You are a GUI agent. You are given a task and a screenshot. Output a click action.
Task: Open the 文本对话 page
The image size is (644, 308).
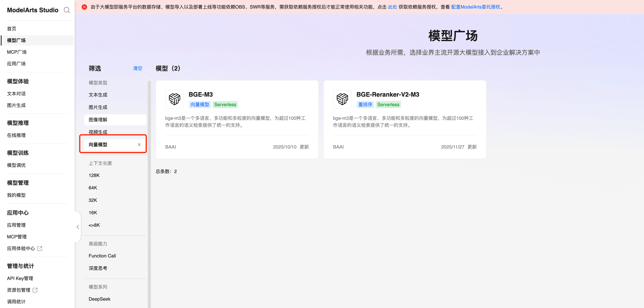click(16, 94)
